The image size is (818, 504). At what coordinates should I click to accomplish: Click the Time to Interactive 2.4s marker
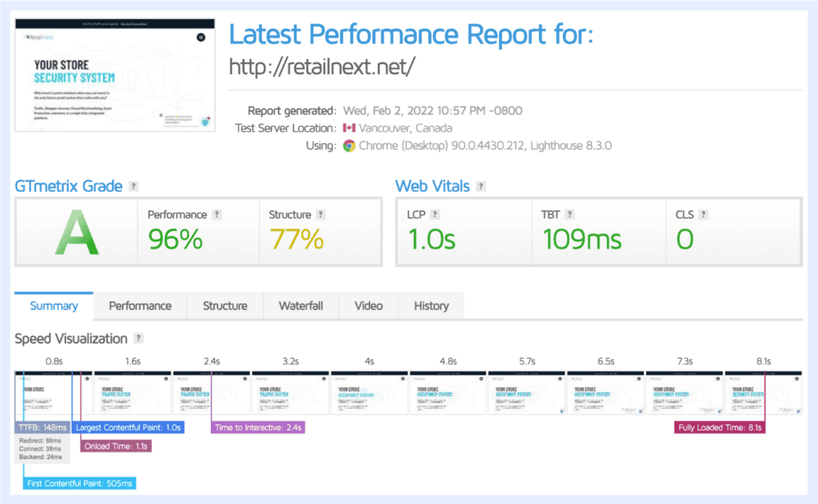[x=258, y=428]
